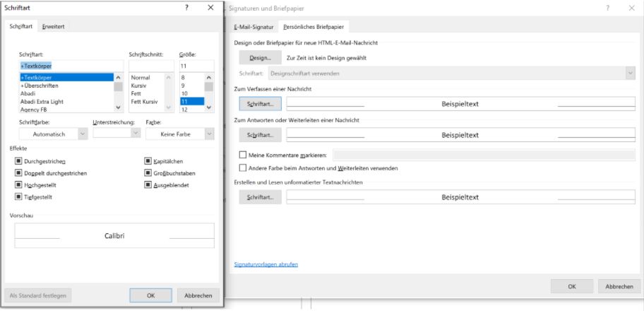The width and height of the screenshot is (644, 311).
Task: Open Signaturvorlagen abrufen link
Action: [266, 264]
